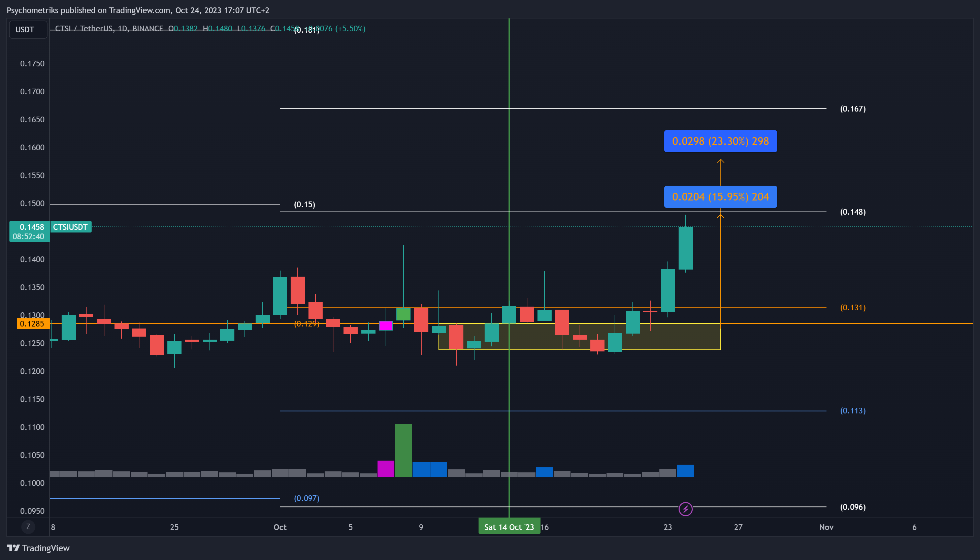Click the (0.148) level label
980x560 pixels.
852,212
